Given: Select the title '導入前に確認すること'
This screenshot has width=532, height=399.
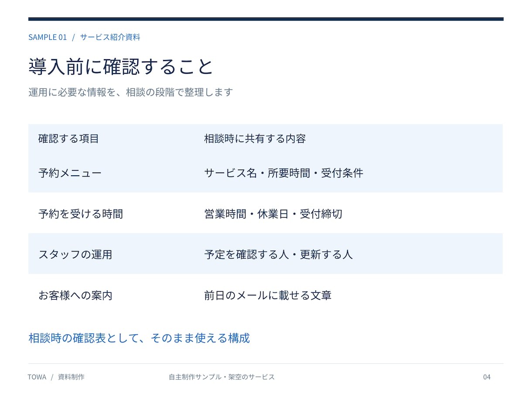Looking at the screenshot, I should (121, 66).
